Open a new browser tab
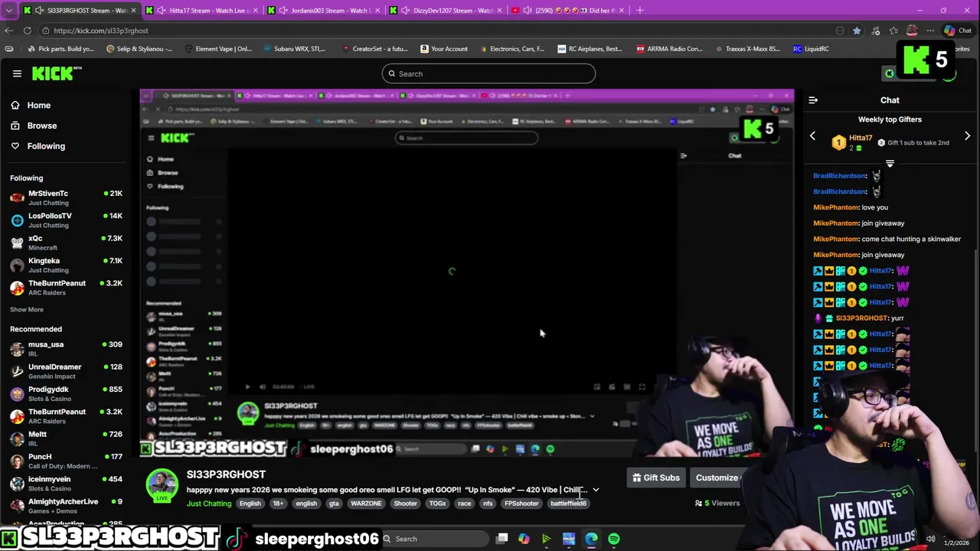This screenshot has width=980, height=551. pyautogui.click(x=640, y=10)
